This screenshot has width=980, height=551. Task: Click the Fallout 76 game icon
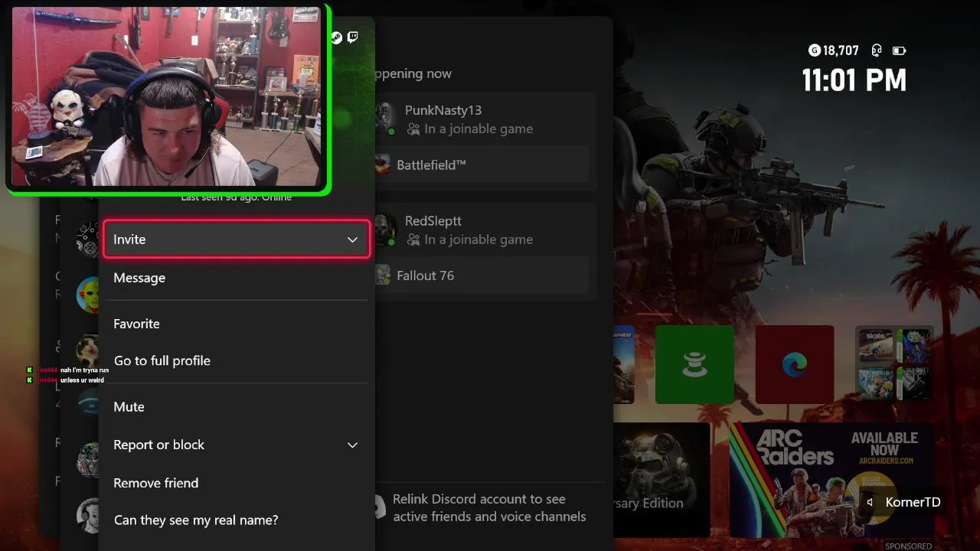tap(382, 275)
